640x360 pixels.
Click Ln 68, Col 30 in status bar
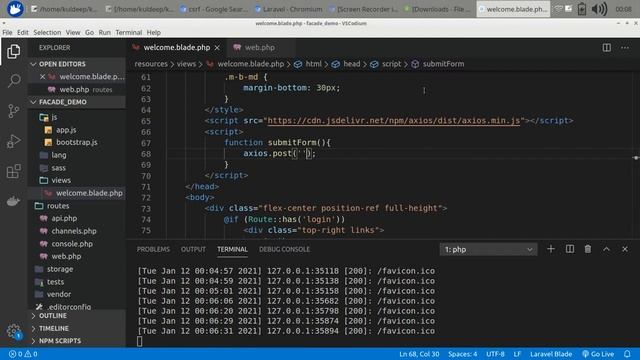point(419,354)
